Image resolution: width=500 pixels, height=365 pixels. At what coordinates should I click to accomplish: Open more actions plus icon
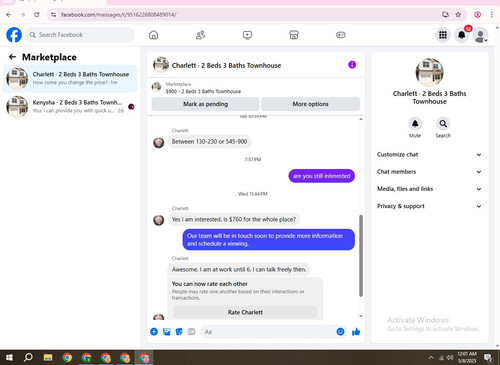click(154, 332)
